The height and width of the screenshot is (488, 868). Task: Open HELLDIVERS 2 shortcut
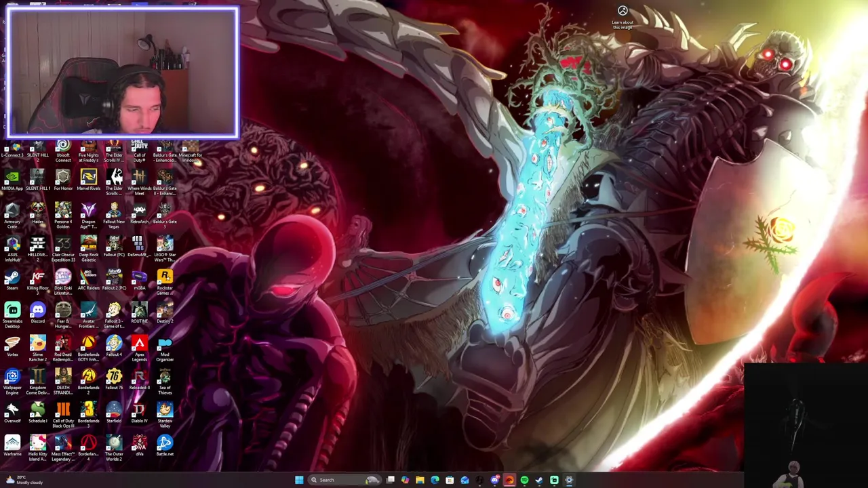click(x=37, y=249)
